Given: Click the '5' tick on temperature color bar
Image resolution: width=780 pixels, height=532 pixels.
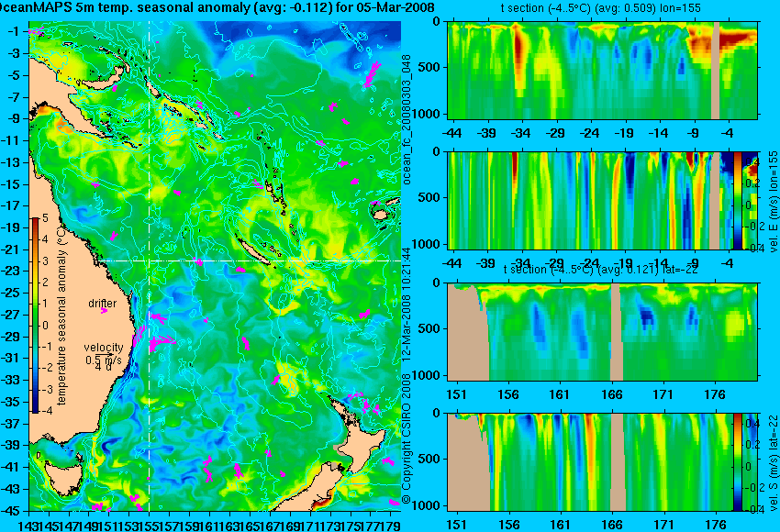Looking at the screenshot, I should click(x=45, y=217).
